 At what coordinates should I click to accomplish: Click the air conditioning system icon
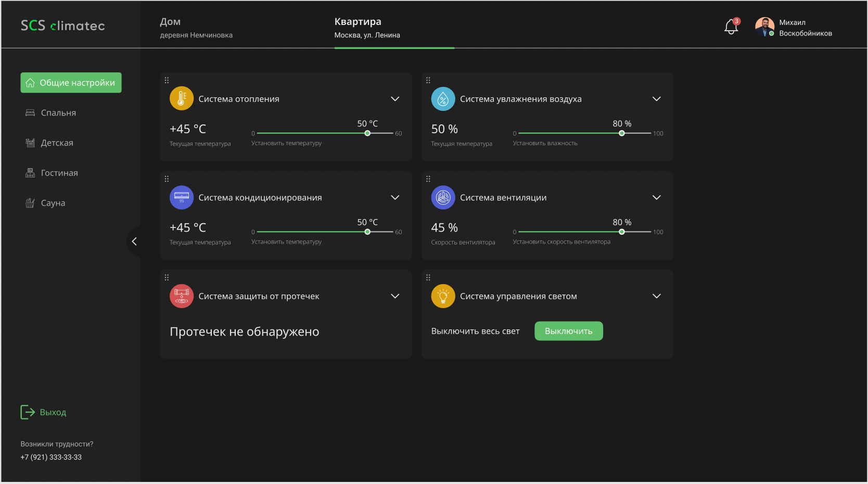point(182,197)
